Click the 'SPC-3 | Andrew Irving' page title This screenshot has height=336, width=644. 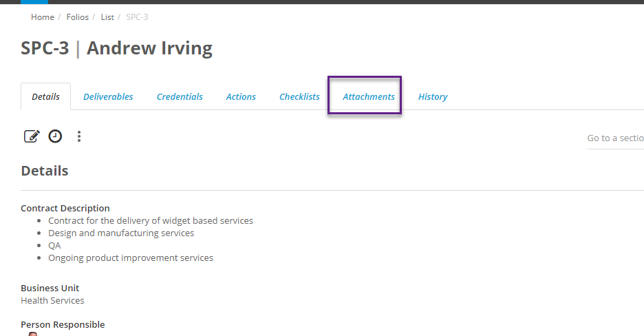click(116, 49)
